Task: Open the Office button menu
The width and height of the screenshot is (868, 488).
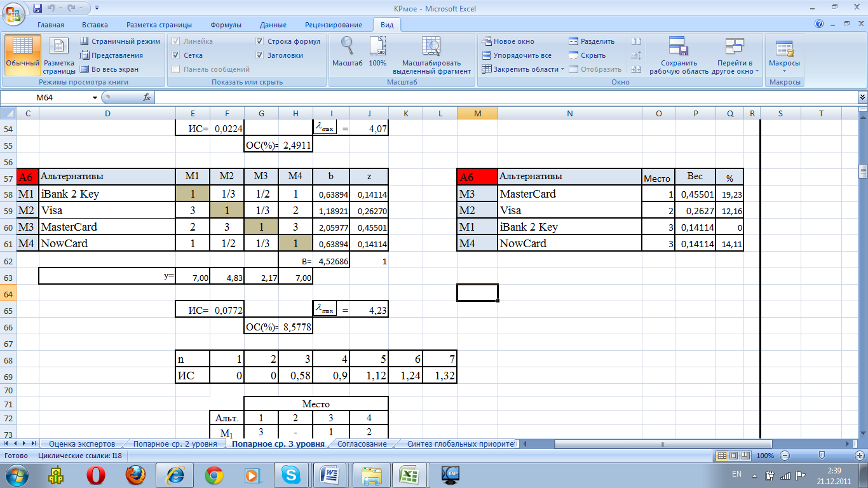Action: pyautogui.click(x=14, y=13)
